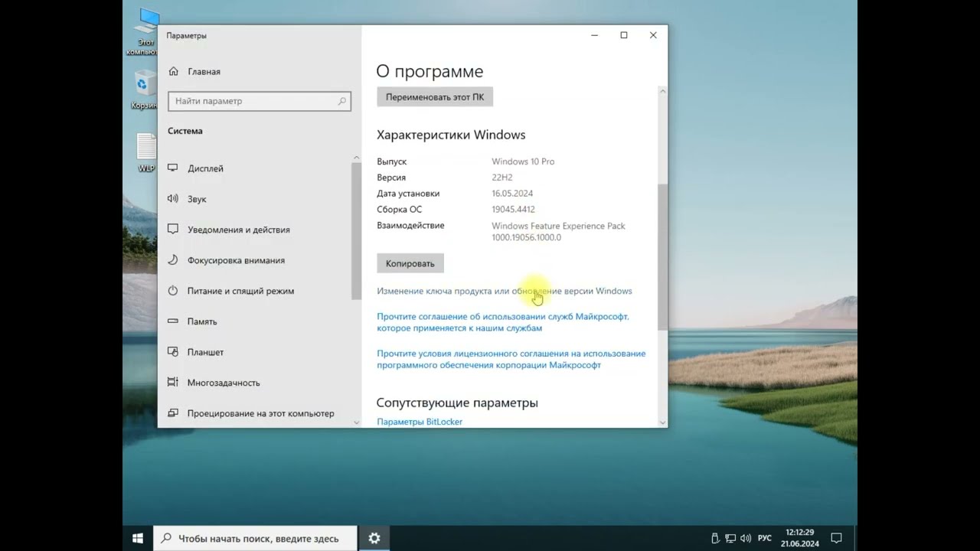
Task: Click the Главная label in the sidebar
Action: 204,71
